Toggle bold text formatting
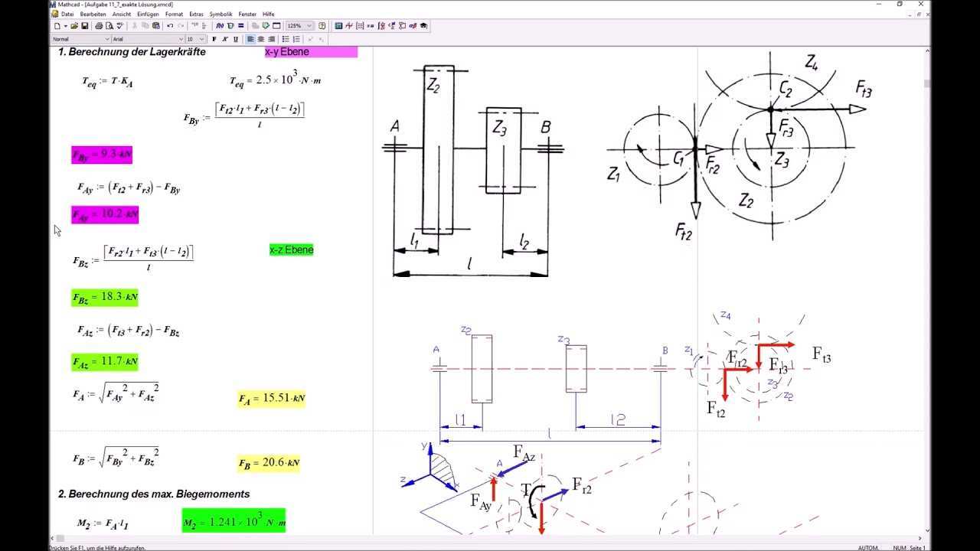Image resolution: width=980 pixels, height=551 pixels. point(214,39)
